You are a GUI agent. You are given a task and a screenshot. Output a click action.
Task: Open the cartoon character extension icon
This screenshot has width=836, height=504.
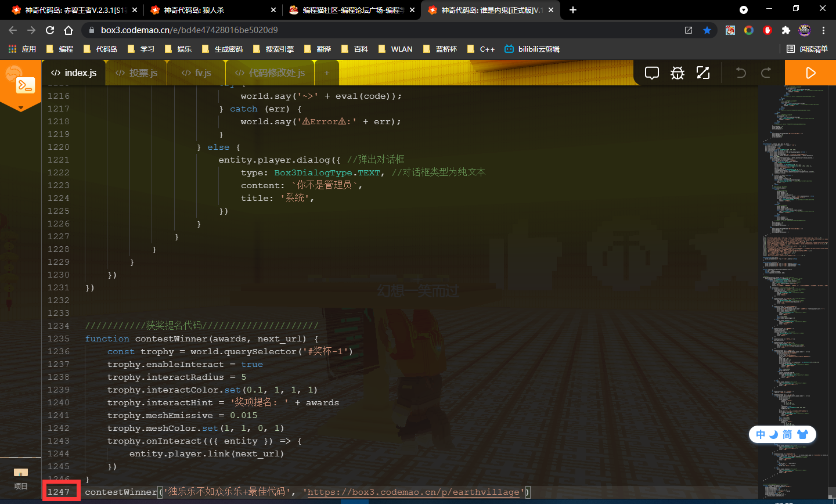click(x=730, y=30)
